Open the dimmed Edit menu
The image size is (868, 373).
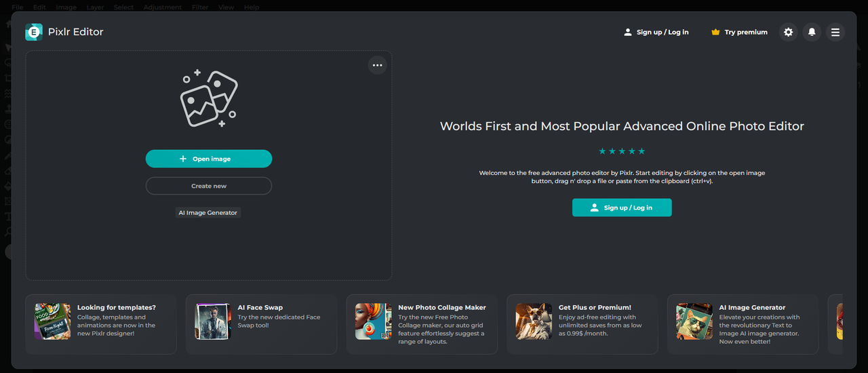[39, 7]
